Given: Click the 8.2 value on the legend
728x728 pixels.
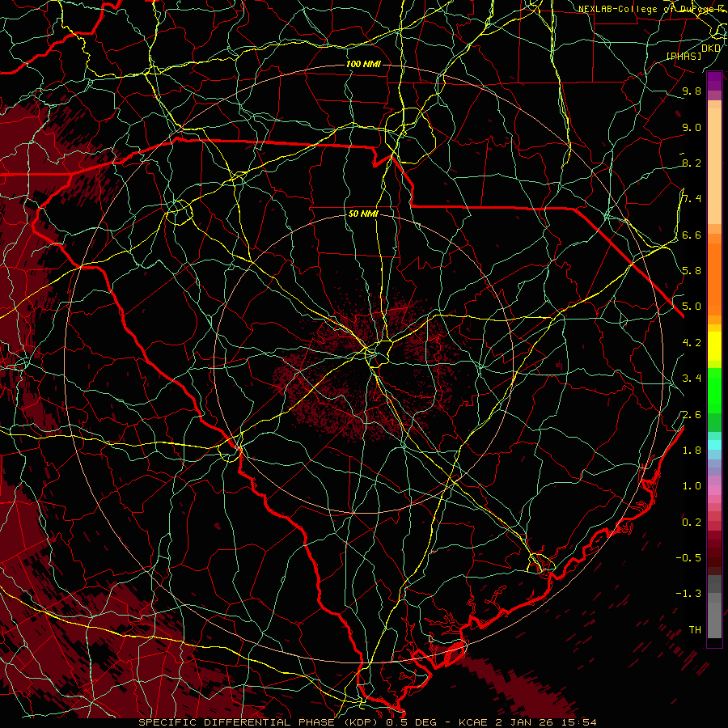Looking at the screenshot, I should point(692,163).
